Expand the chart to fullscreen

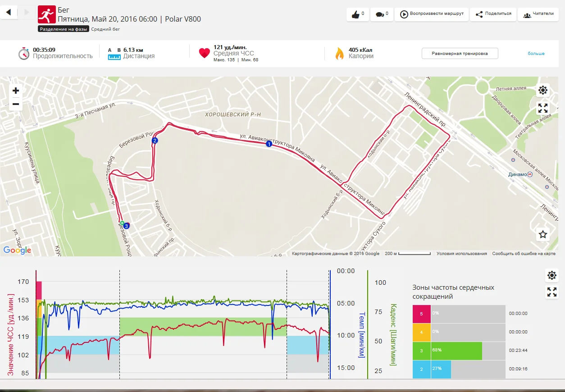pyautogui.click(x=552, y=292)
